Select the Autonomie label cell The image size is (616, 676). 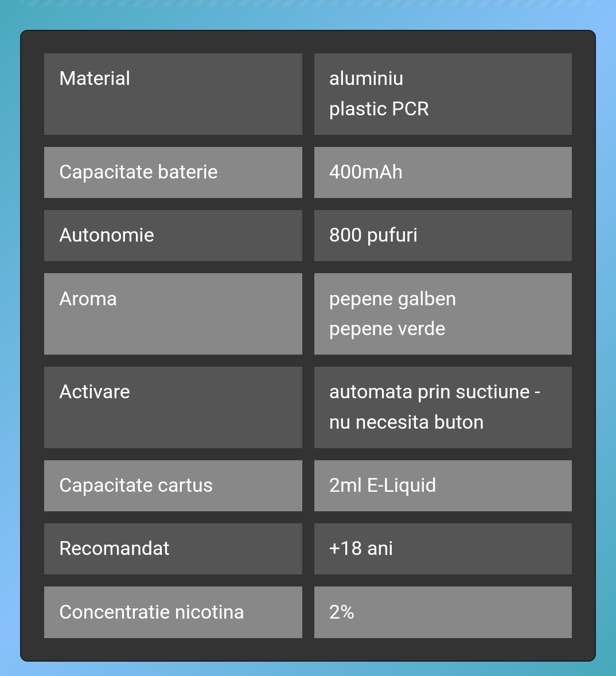click(173, 235)
